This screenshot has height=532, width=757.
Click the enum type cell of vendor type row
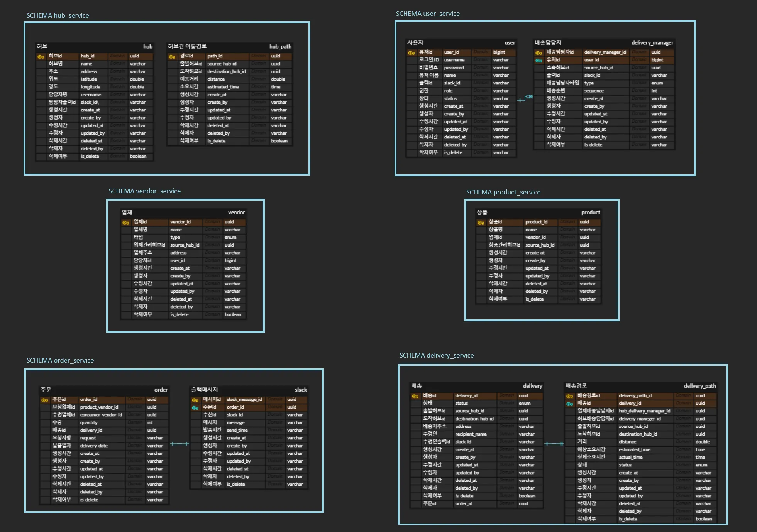[230, 237]
